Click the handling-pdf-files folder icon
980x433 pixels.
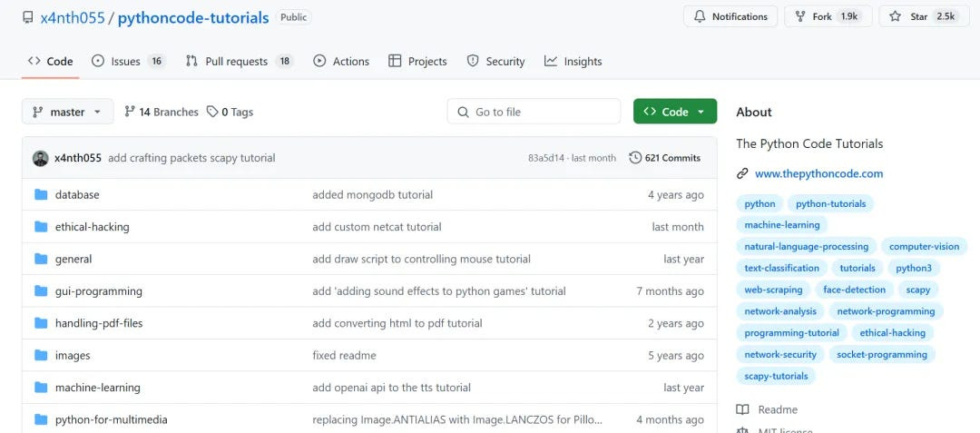41,323
